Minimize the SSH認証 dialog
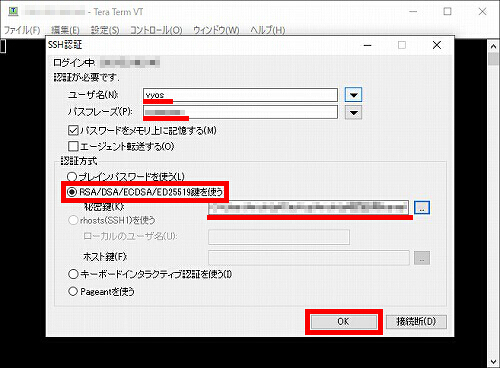 coord(368,45)
